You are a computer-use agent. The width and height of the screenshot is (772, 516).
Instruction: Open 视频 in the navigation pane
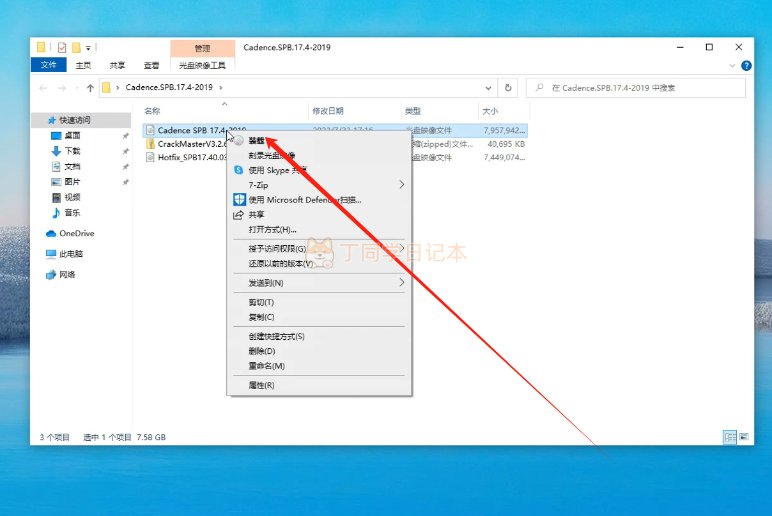point(72,197)
